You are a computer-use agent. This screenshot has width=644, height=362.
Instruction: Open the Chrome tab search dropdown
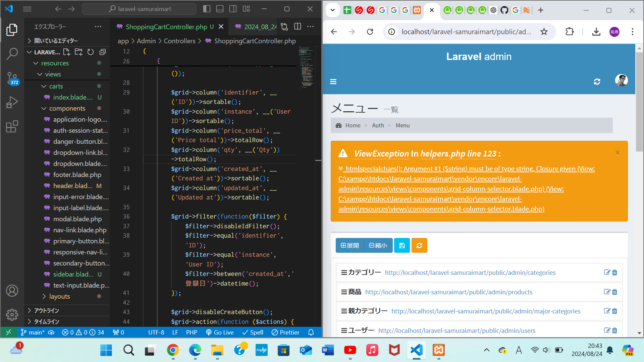332,10
